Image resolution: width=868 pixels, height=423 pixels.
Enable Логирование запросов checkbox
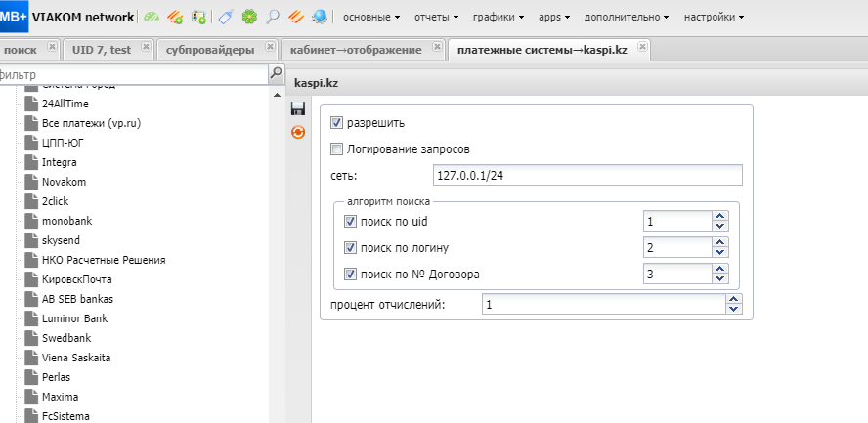click(337, 149)
